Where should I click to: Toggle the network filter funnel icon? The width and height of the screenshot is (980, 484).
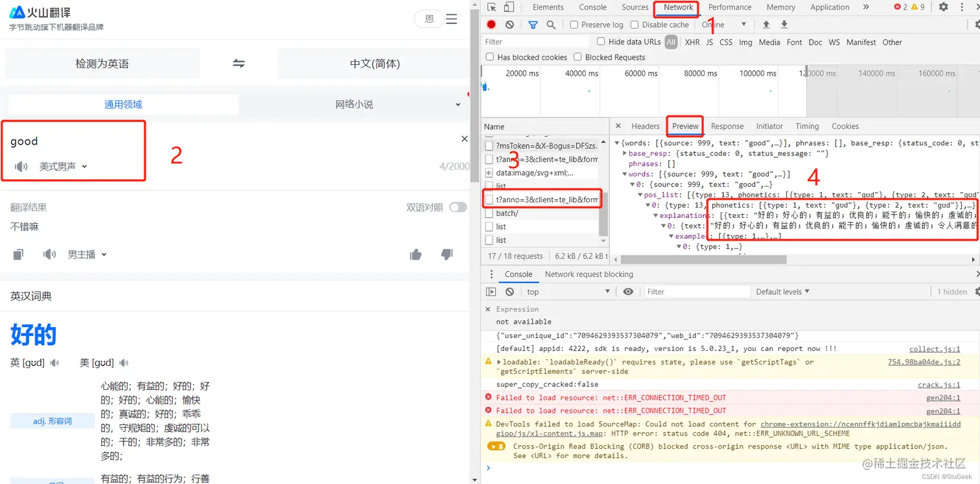coord(533,25)
